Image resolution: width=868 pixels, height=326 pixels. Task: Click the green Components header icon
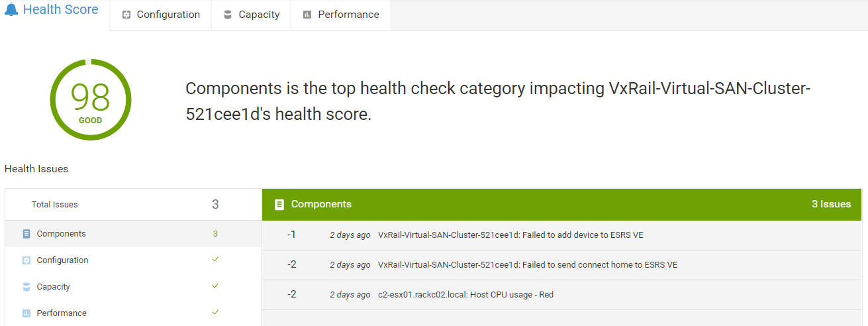(x=279, y=204)
